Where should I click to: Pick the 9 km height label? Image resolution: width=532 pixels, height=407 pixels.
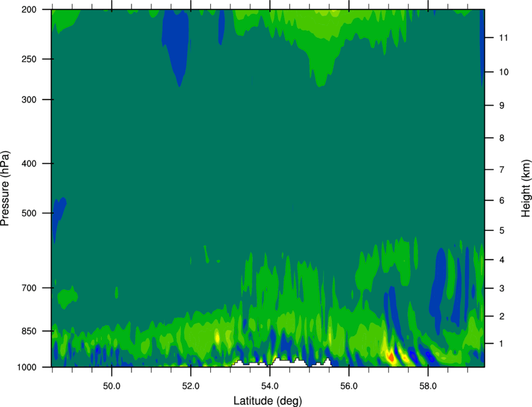pyautogui.click(x=501, y=106)
